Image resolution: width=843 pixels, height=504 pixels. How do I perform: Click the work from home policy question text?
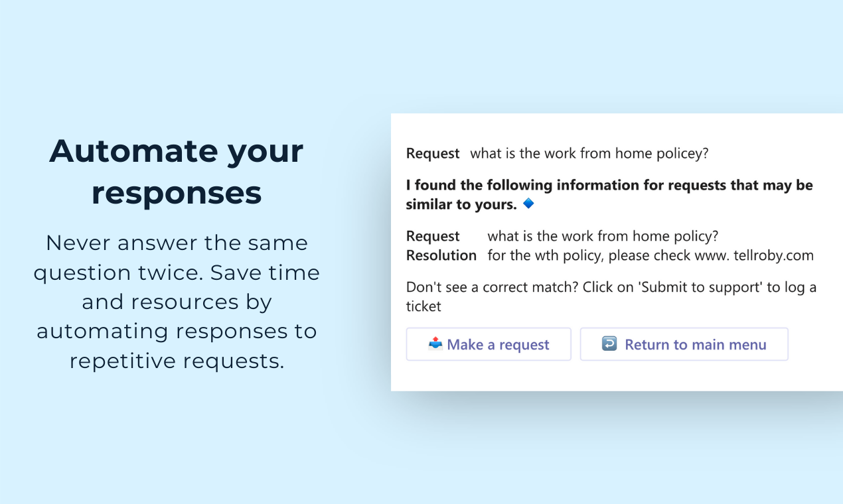point(589,153)
